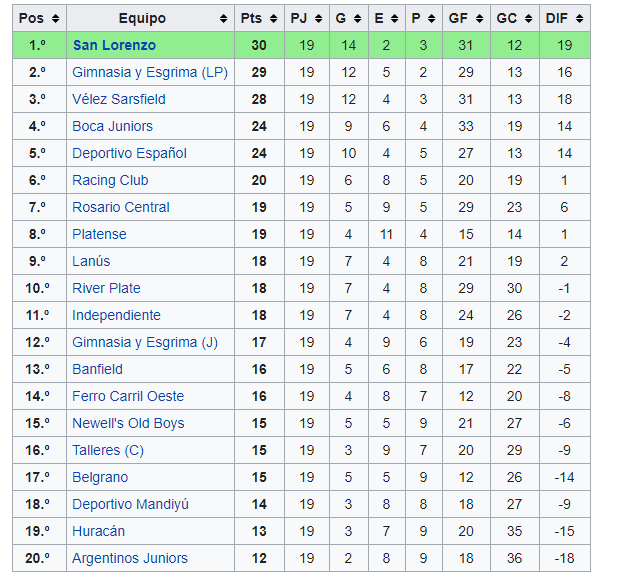Sort by PJ column sort arrows
The image size is (624, 580).
(x=318, y=18)
